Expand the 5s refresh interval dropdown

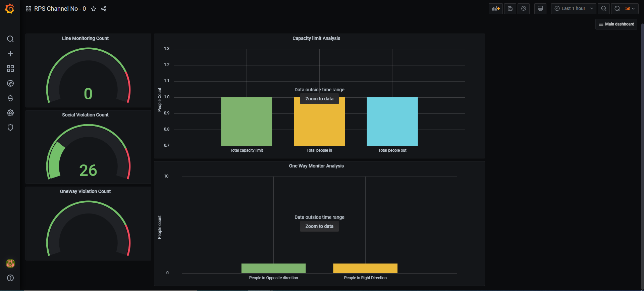(x=630, y=9)
